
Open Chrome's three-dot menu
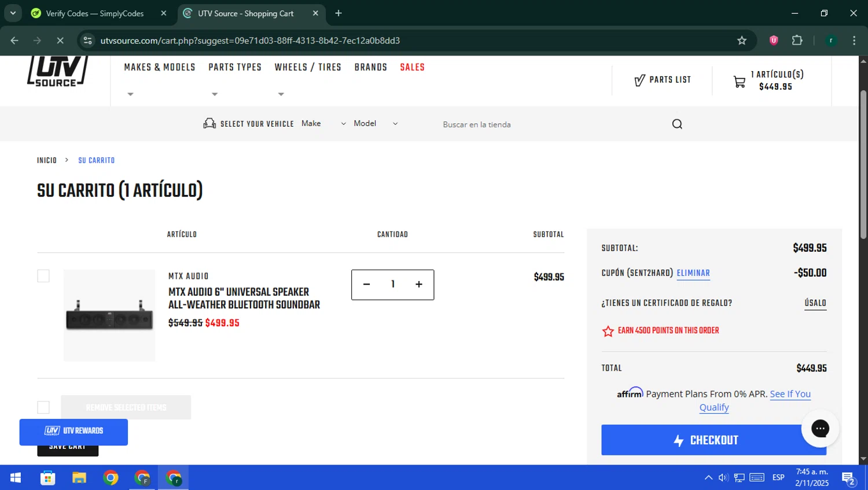[x=854, y=40]
